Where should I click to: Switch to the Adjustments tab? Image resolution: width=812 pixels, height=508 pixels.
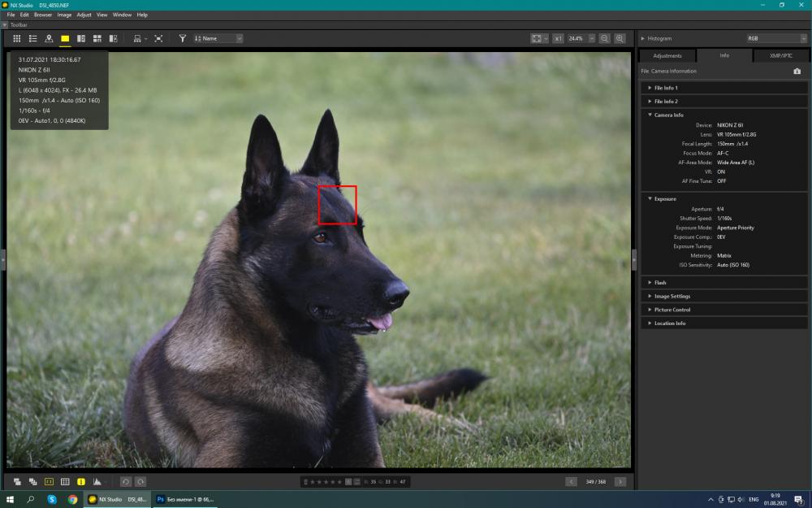pyautogui.click(x=667, y=55)
